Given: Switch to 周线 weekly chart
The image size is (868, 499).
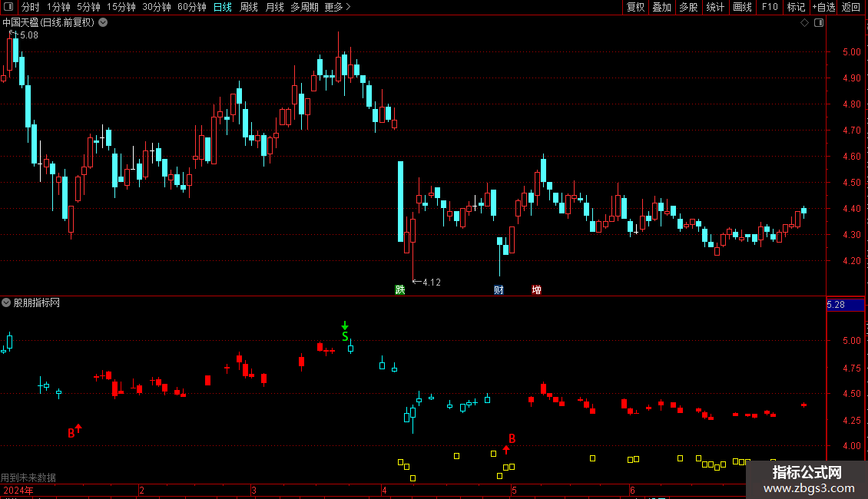Looking at the screenshot, I should click(x=249, y=7).
